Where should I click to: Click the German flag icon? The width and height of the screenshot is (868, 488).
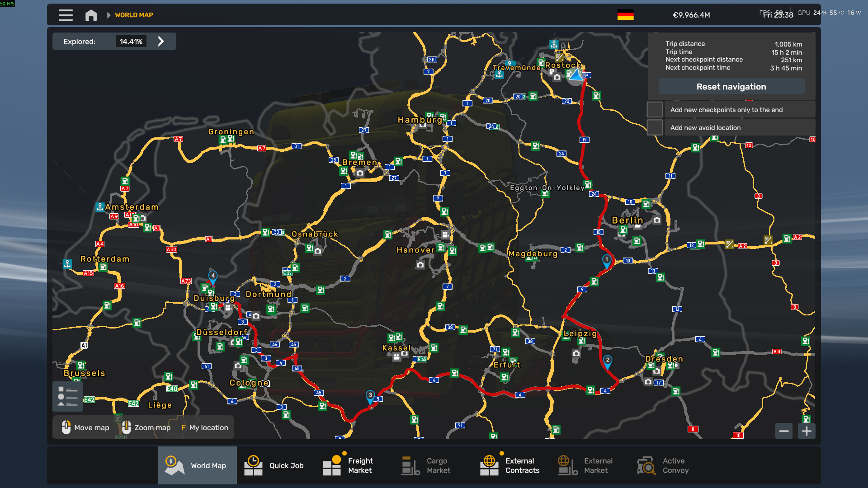coord(625,15)
